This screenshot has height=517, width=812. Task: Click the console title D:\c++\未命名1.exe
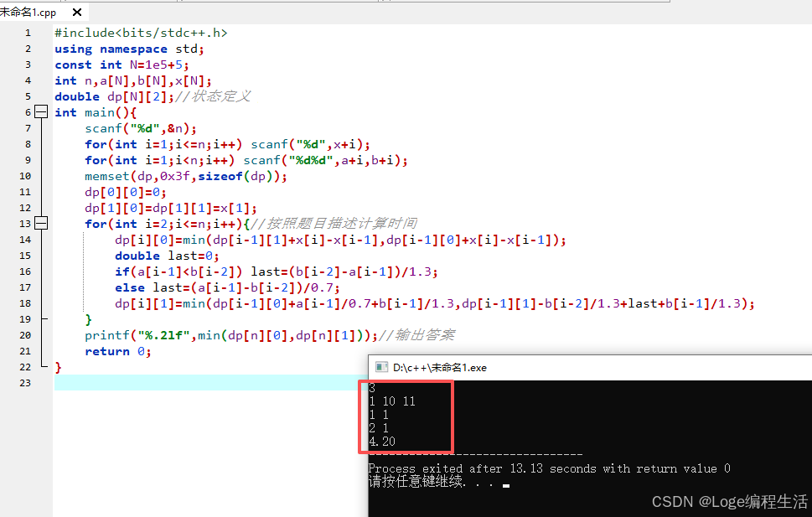(440, 368)
